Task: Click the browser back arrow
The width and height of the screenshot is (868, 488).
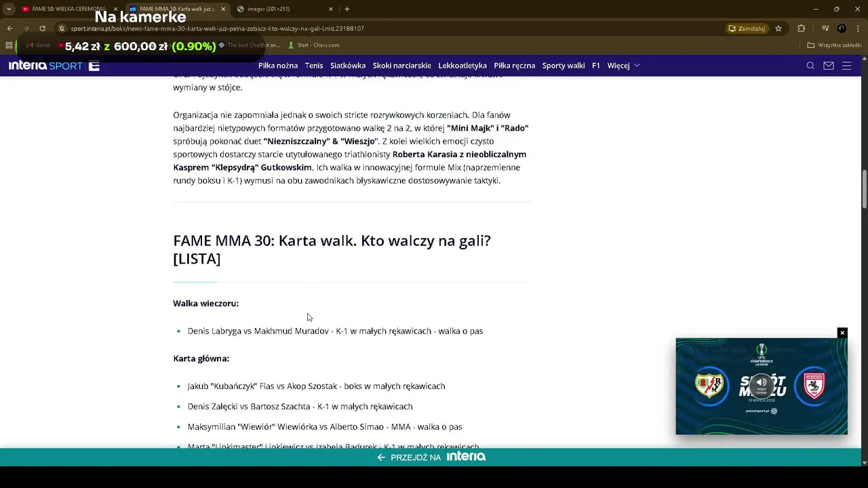Action: coord(9,28)
